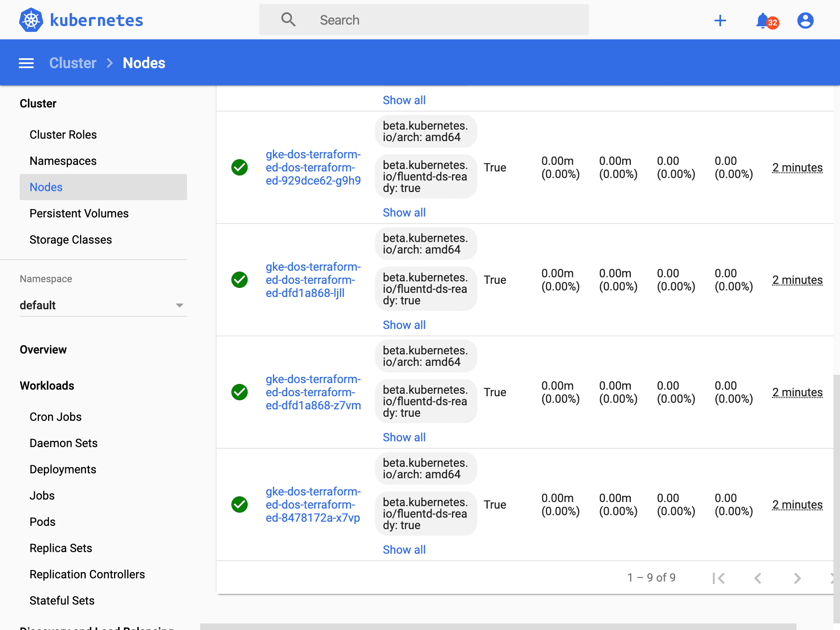Open Pods in sidebar
Screen dimensions: 840x630
coord(42,522)
